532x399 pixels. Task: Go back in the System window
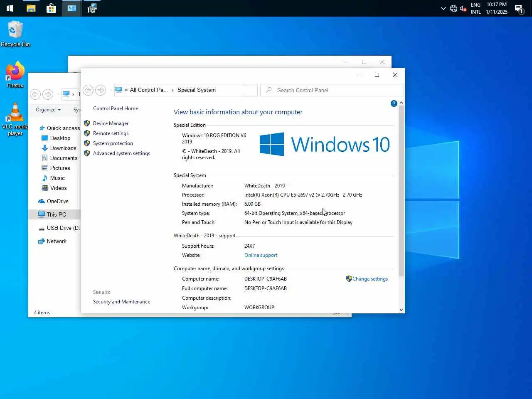(x=88, y=90)
